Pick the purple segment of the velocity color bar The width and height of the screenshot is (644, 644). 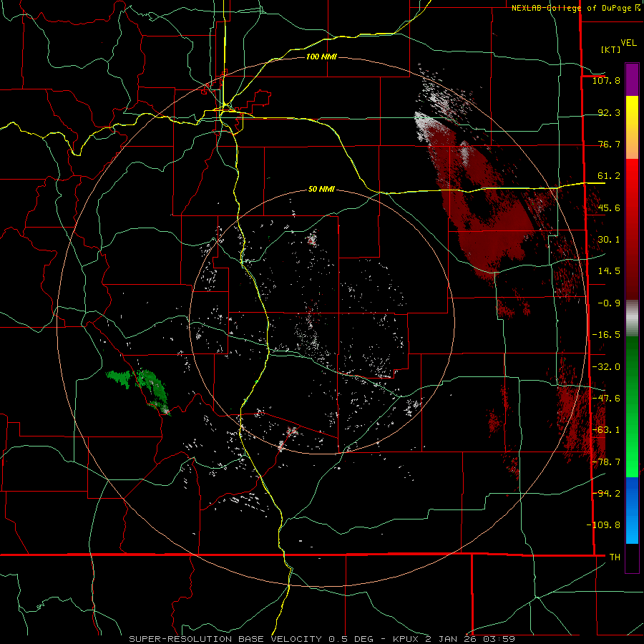pyautogui.click(x=632, y=79)
